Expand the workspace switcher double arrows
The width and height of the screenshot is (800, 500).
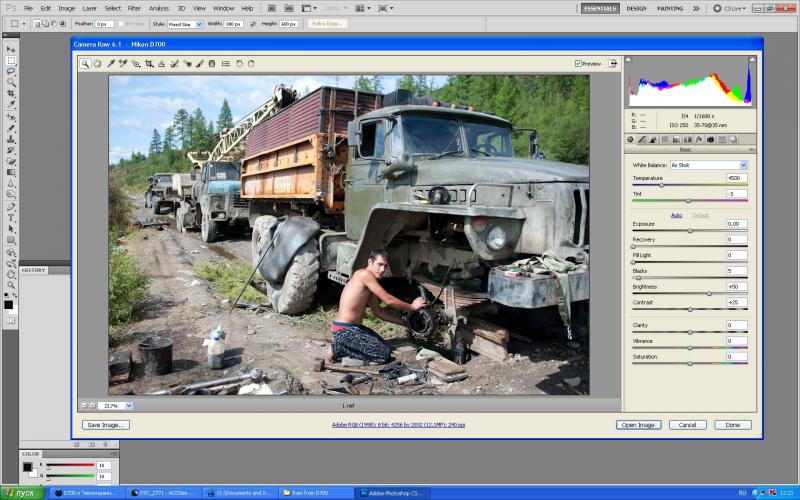pyautogui.click(x=696, y=9)
